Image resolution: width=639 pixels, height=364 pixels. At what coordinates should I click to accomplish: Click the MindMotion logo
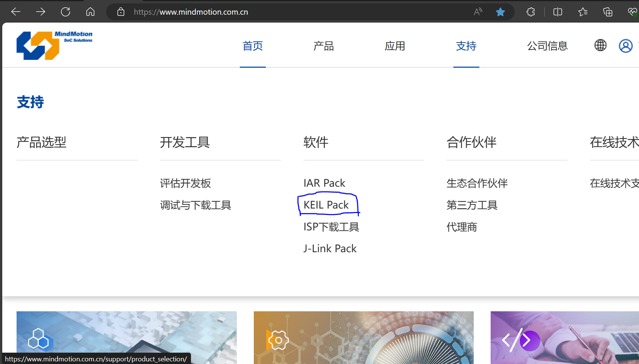[54, 45]
